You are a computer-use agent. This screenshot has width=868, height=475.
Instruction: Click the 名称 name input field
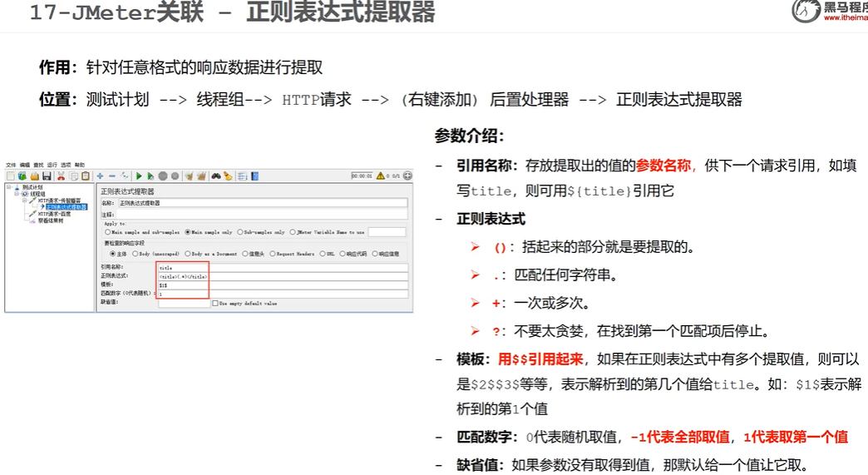(263, 203)
